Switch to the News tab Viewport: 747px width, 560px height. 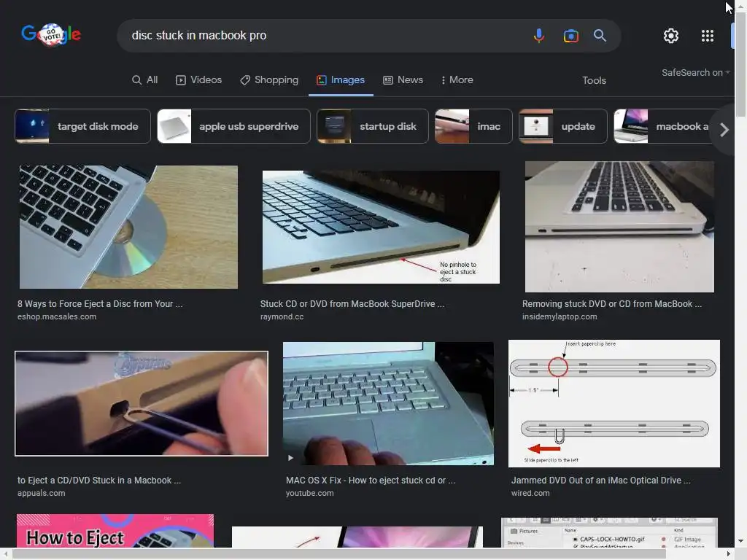(x=403, y=80)
